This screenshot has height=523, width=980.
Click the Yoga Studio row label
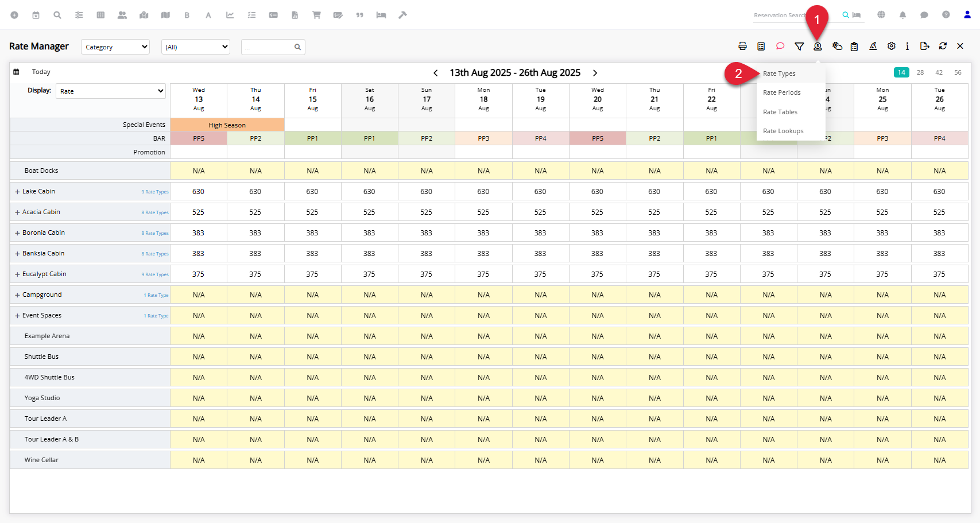(42, 398)
